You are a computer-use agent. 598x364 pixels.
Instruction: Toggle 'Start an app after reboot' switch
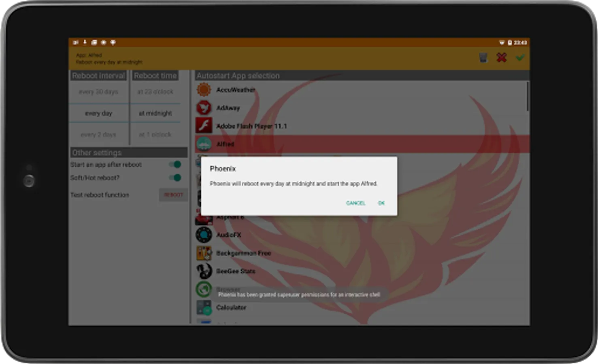[175, 164]
